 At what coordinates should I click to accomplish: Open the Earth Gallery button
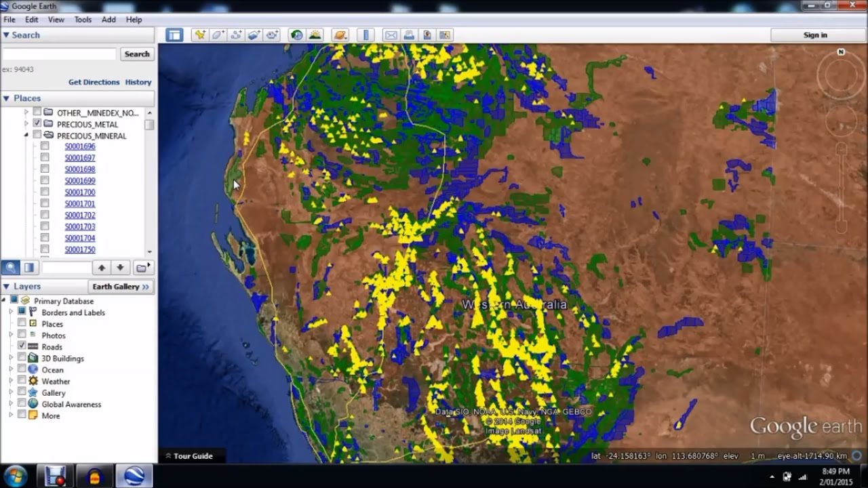[121, 287]
